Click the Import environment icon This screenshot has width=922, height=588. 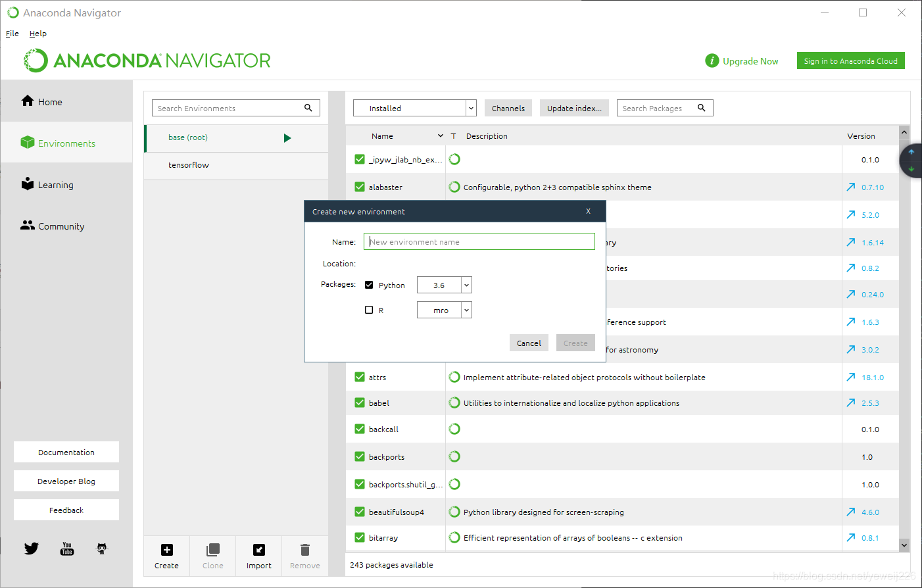[259, 550]
